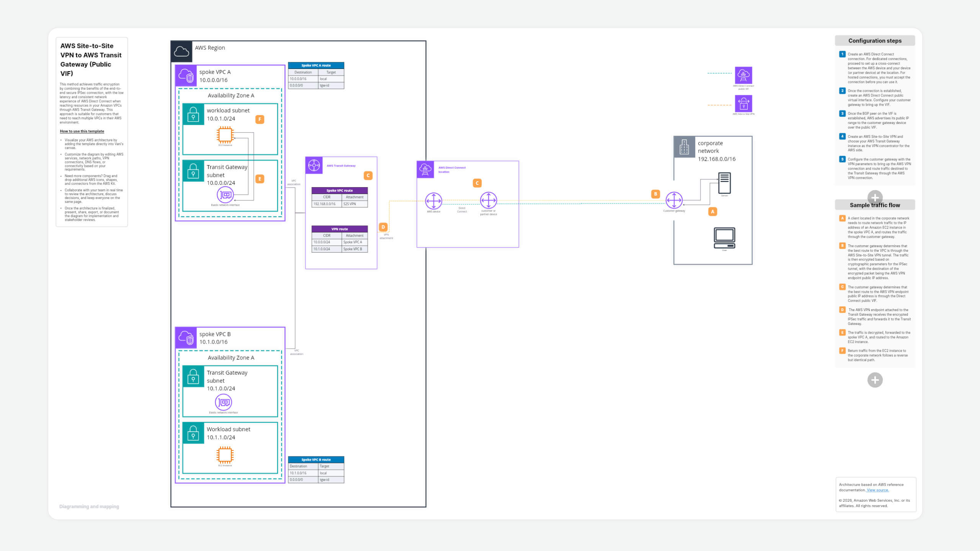Select the Spoke VPC A route table header

point(316,65)
